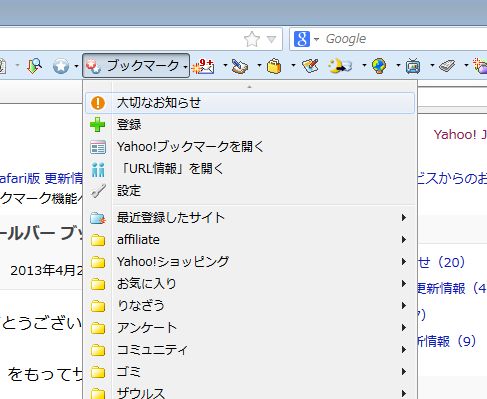Expand the りなぞう submenu arrow
This screenshot has height=399, width=487.
tap(404, 306)
